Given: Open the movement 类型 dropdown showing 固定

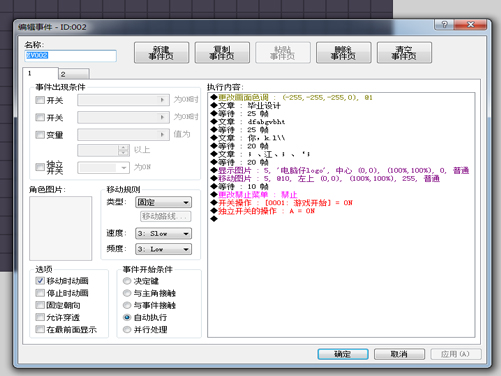Looking at the screenshot, I should pyautogui.click(x=163, y=202).
